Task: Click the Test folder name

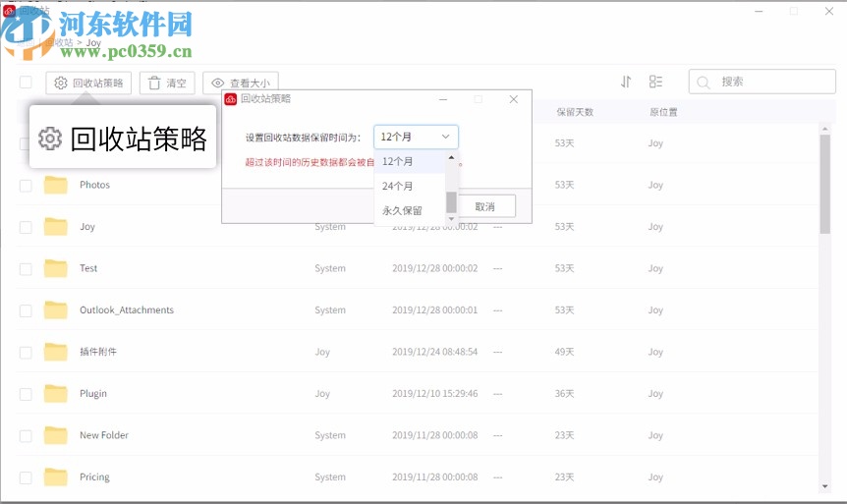Action: point(88,268)
